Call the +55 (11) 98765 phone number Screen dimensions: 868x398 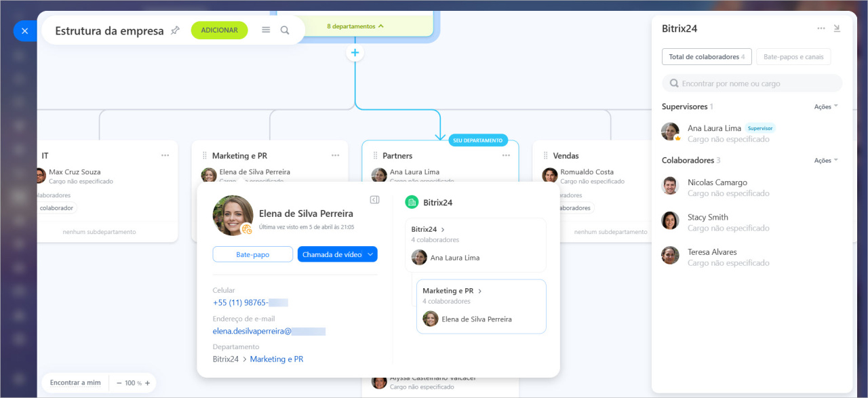pyautogui.click(x=250, y=302)
